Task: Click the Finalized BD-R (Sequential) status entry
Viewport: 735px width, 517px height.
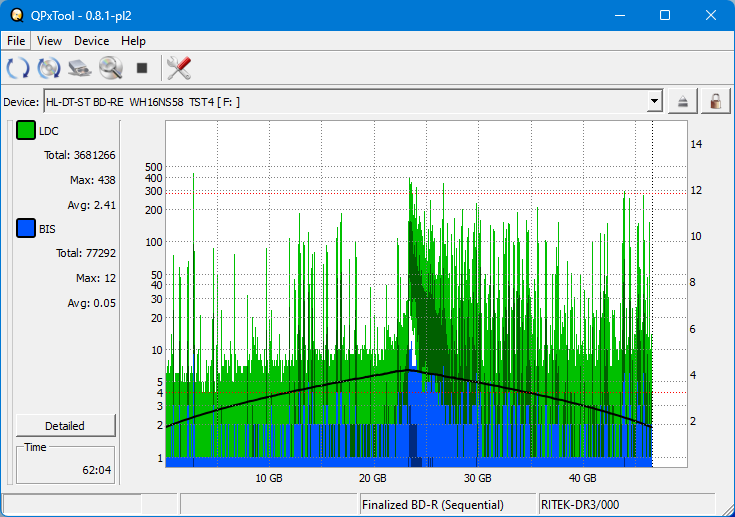Action: (433, 505)
